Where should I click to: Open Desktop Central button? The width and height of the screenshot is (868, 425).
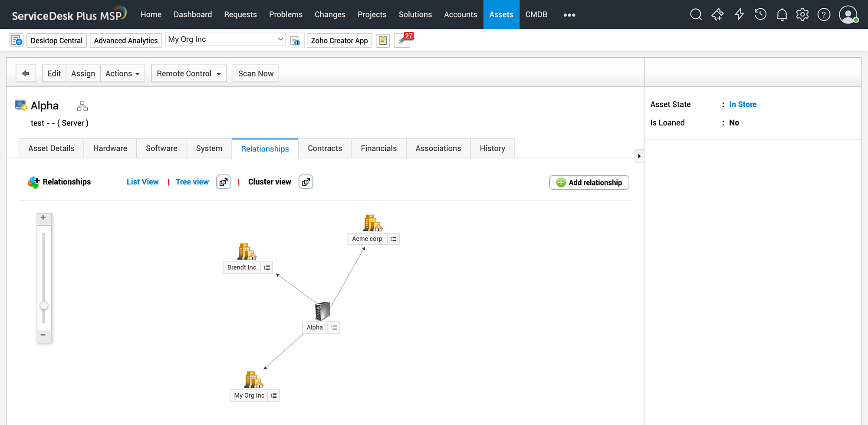tap(56, 40)
